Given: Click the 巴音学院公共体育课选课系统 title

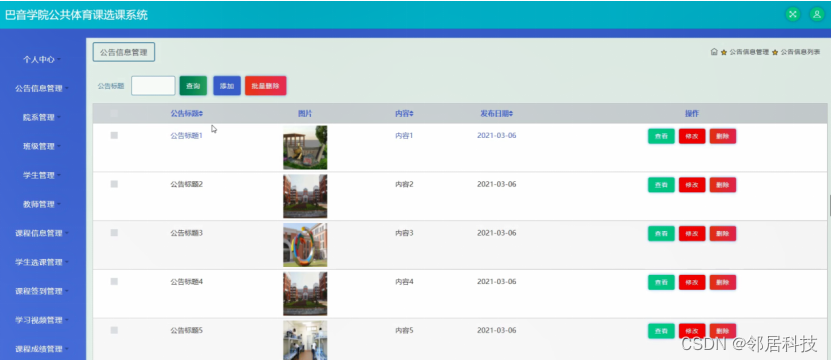Looking at the screenshot, I should 76,15.
